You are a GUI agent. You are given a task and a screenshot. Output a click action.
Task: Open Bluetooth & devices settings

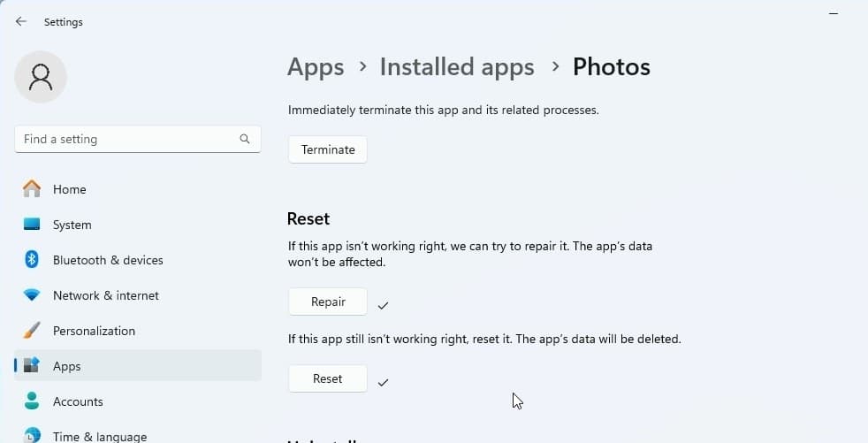pyautogui.click(x=108, y=260)
